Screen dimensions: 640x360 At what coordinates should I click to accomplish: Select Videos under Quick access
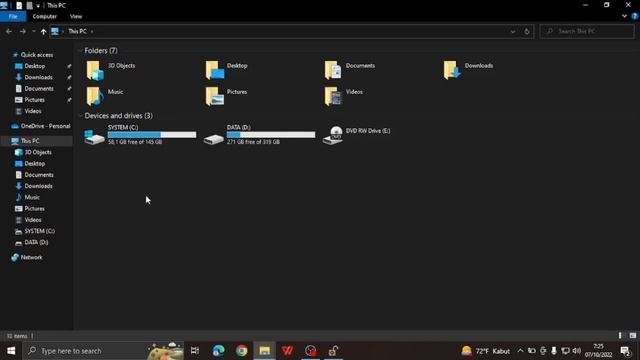click(33, 111)
